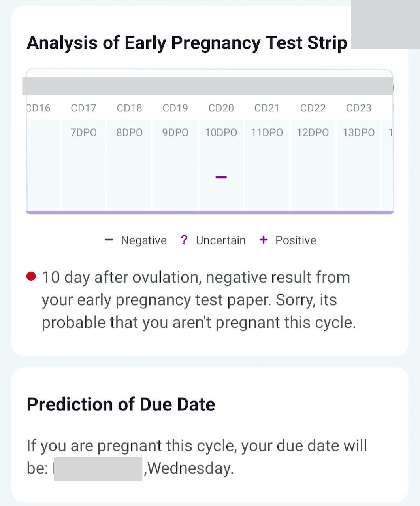The width and height of the screenshot is (420, 506).
Task: Tap the CD23 cycle day header
Action: point(359,108)
